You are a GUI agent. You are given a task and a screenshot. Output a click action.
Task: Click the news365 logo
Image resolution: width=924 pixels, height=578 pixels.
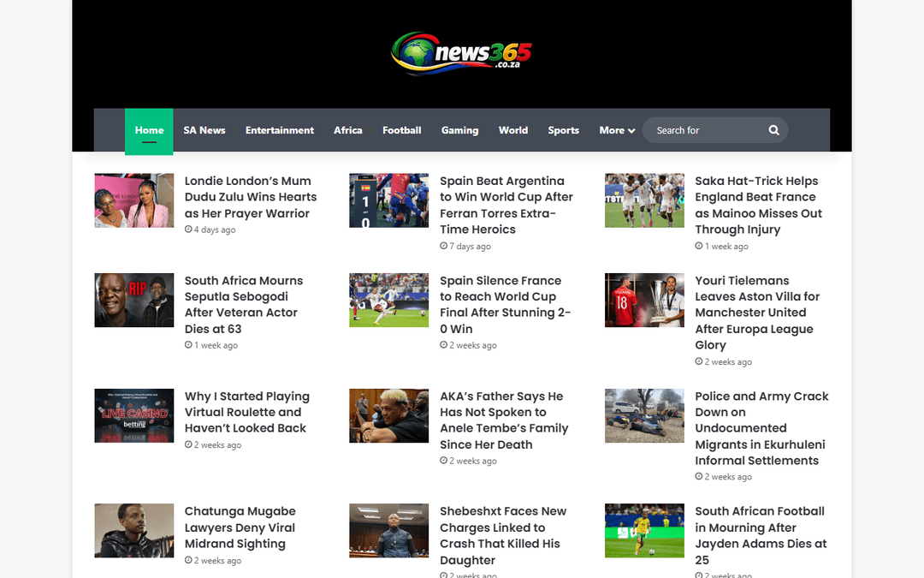pos(461,53)
